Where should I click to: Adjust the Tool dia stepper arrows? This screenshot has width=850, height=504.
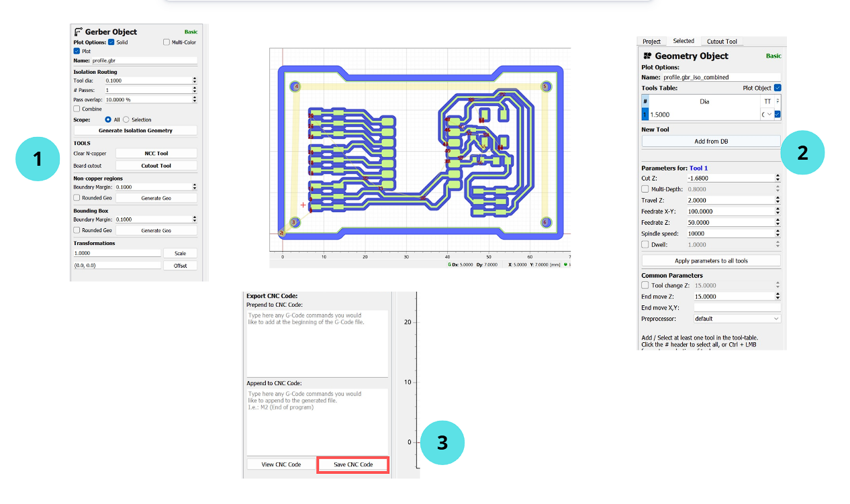point(195,80)
